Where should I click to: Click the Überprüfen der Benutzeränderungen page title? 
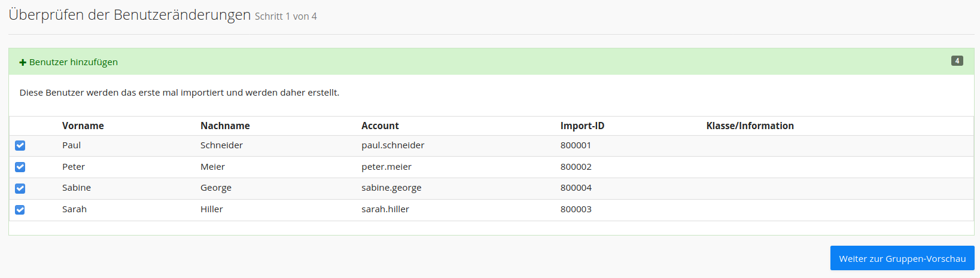pyautogui.click(x=130, y=15)
